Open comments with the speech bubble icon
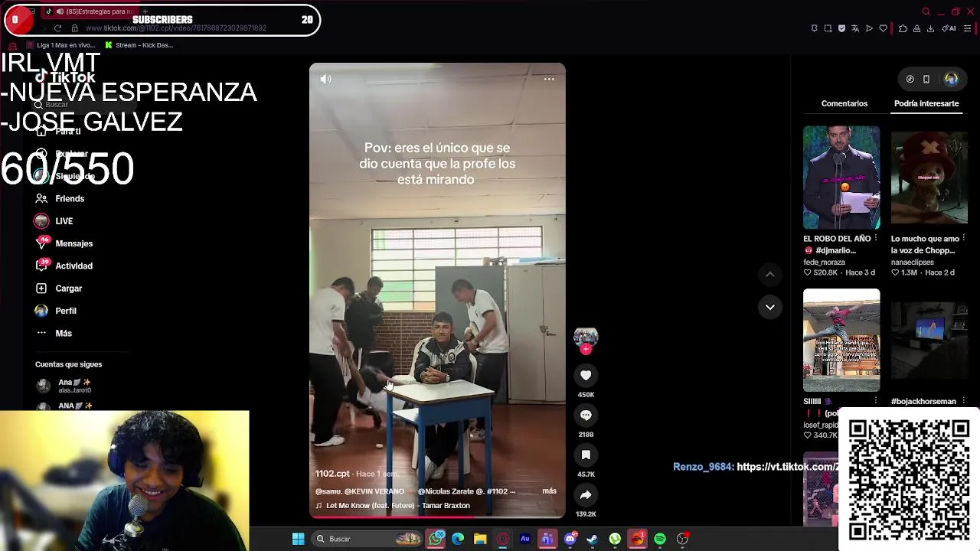This screenshot has height=551, width=980. pos(586,415)
